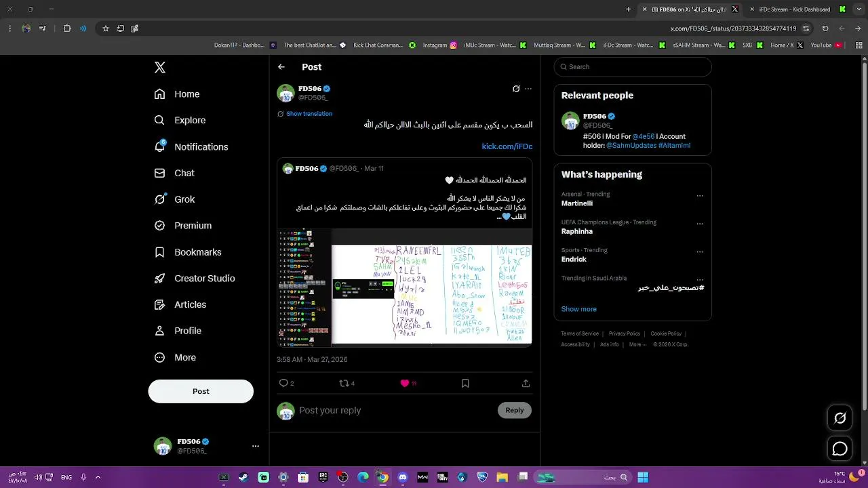This screenshot has width=868, height=488.
Task: Share the post with the share icon
Action: click(x=526, y=383)
